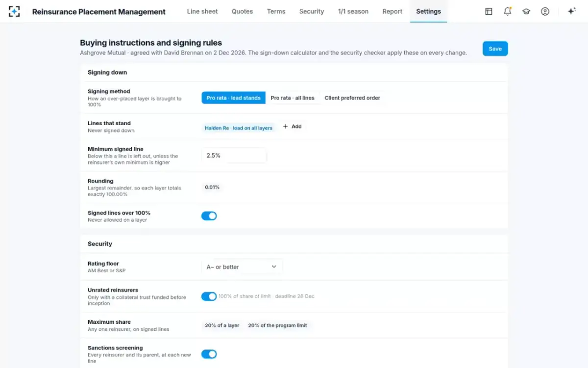Switch to the 1/1 season tab
The width and height of the screenshot is (588, 368).
pos(353,11)
